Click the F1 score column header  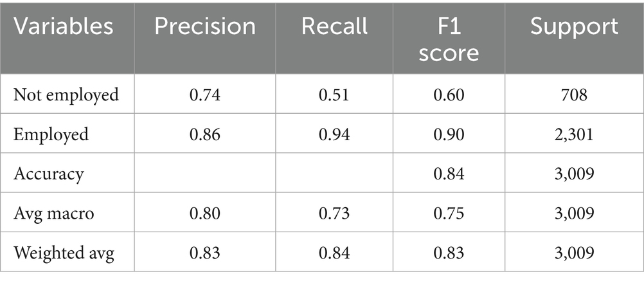[449, 39]
